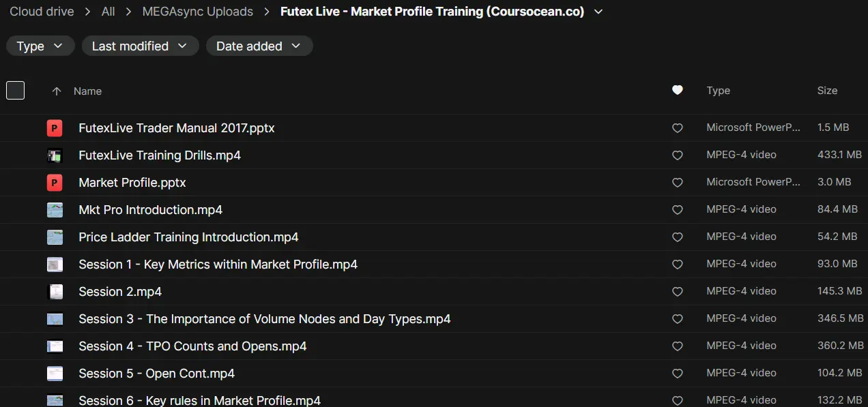Image resolution: width=868 pixels, height=407 pixels.
Task: Select the Market Profile.pptx file name
Action: click(132, 183)
